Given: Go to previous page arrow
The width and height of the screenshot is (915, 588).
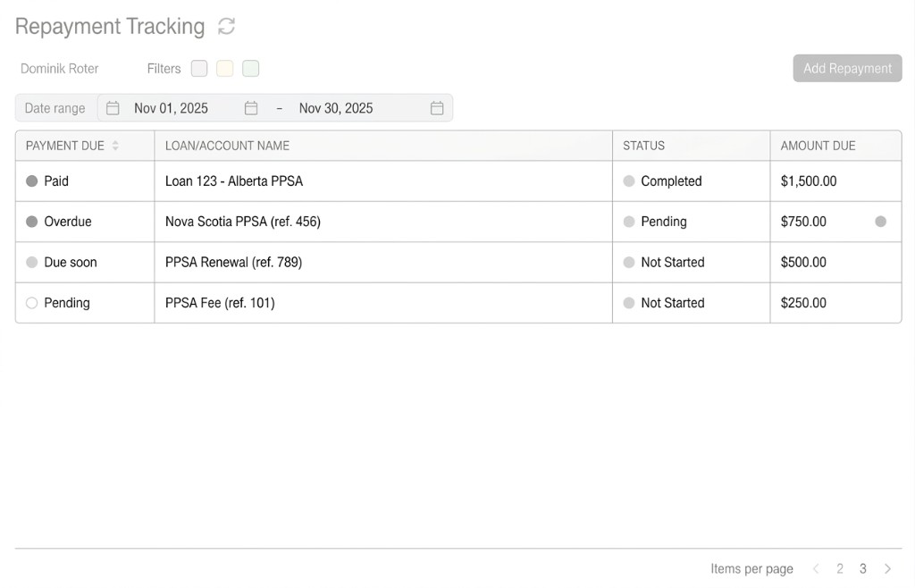Looking at the screenshot, I should pyautogui.click(x=816, y=568).
